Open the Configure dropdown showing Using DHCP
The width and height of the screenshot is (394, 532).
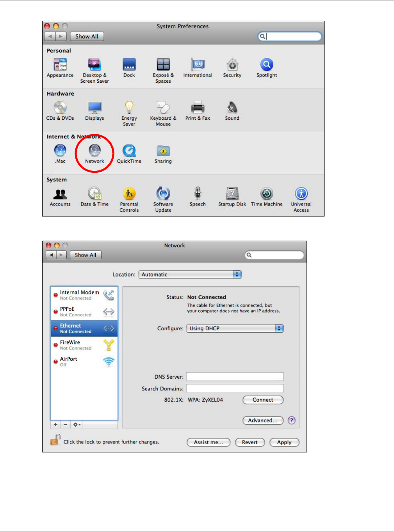(x=235, y=328)
